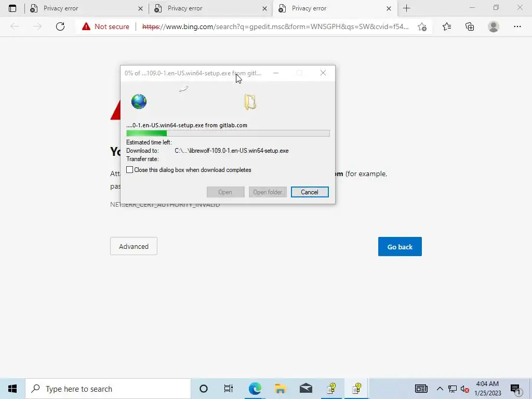Switch to the second Privacy error tab
Viewport: 532px width, 399px height.
(211, 8)
